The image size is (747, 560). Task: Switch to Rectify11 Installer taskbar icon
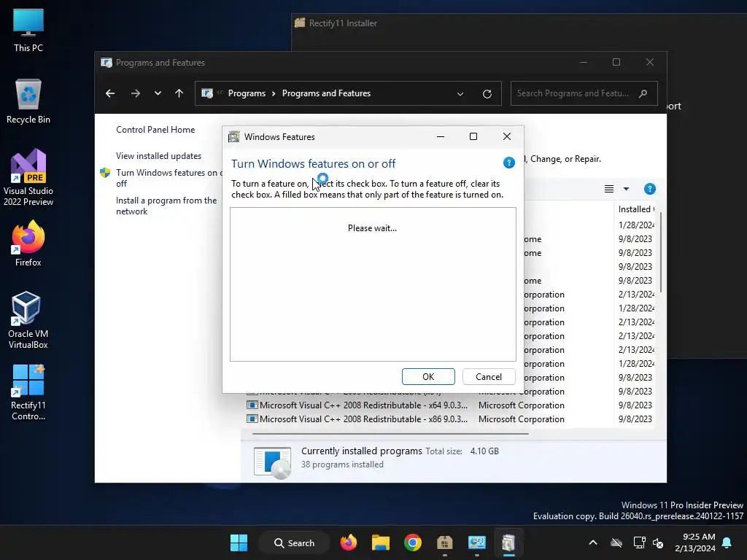click(444, 542)
